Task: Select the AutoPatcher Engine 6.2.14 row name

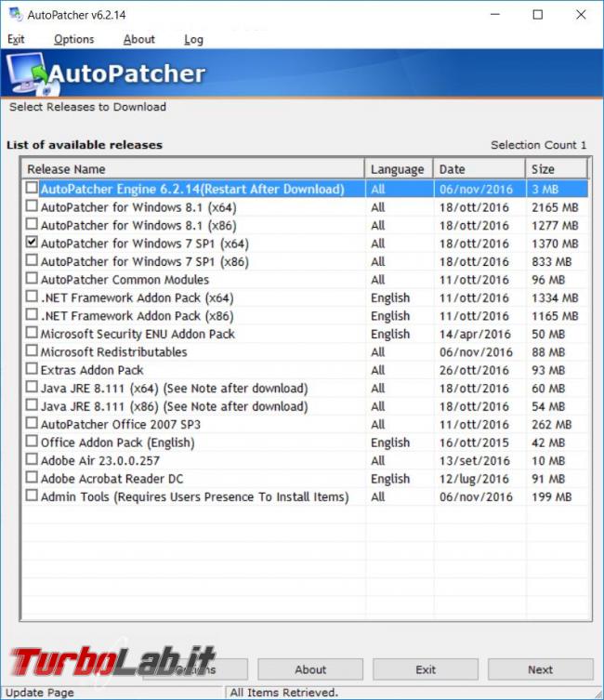Action: coord(192,190)
